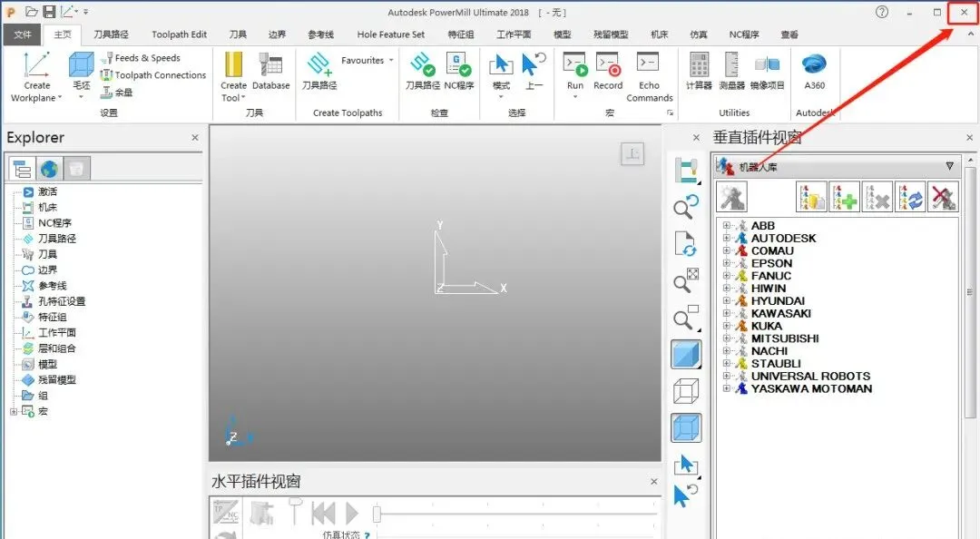Open Feeds & Speeds settings
The height and width of the screenshot is (539, 980).
(140, 57)
